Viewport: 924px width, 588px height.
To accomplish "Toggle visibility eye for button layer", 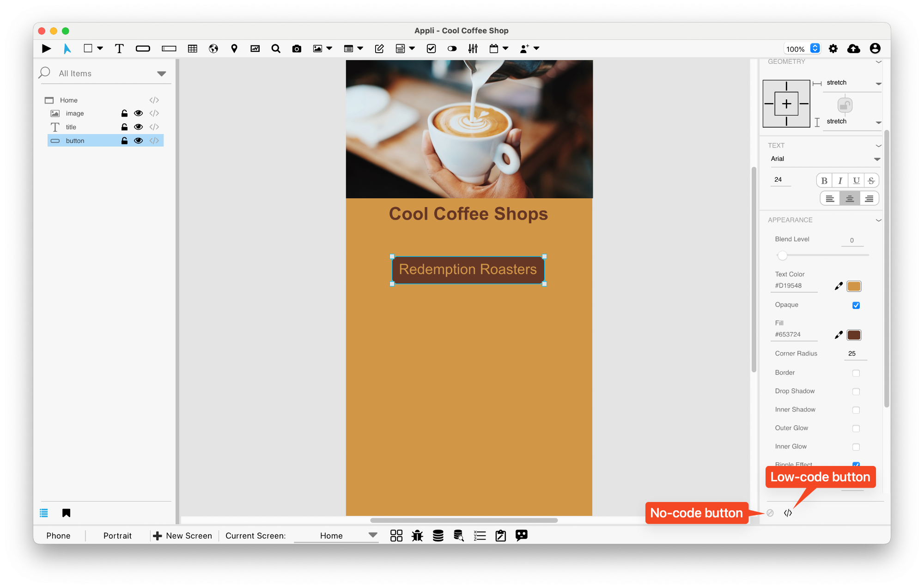I will [x=138, y=141].
